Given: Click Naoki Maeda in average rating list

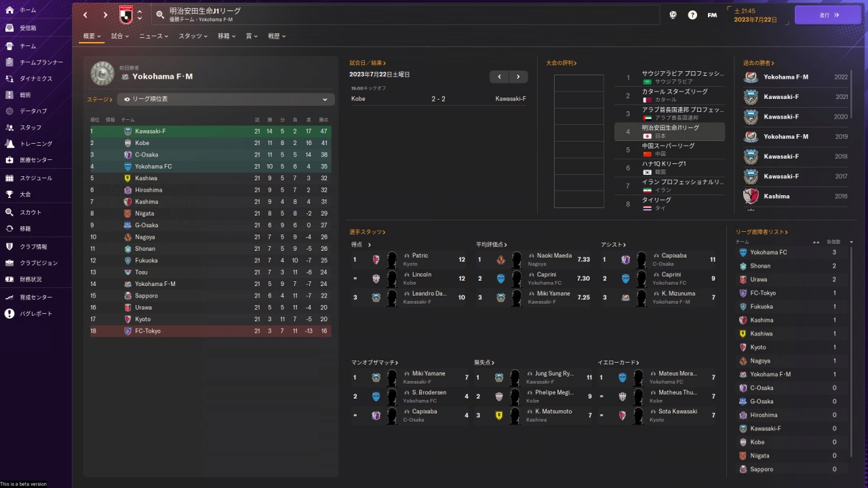Looking at the screenshot, I should coord(554,256).
